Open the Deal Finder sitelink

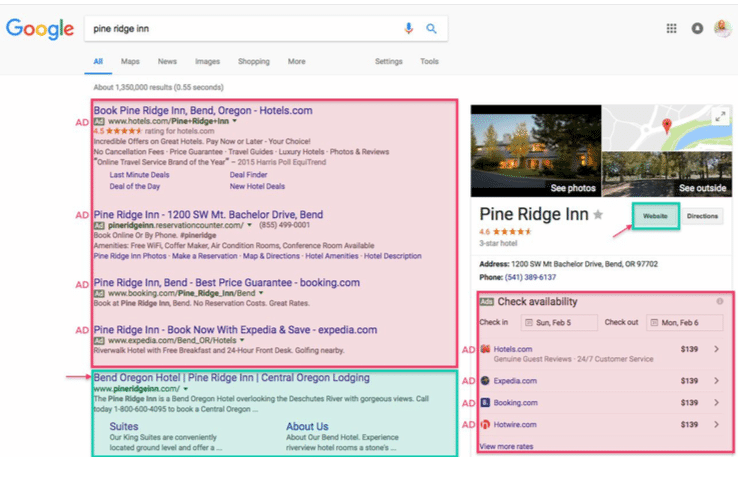(x=248, y=174)
